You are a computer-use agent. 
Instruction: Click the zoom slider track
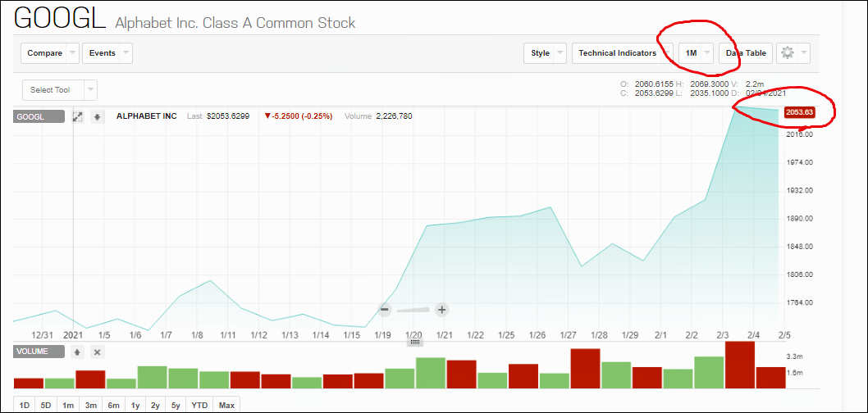(413, 310)
